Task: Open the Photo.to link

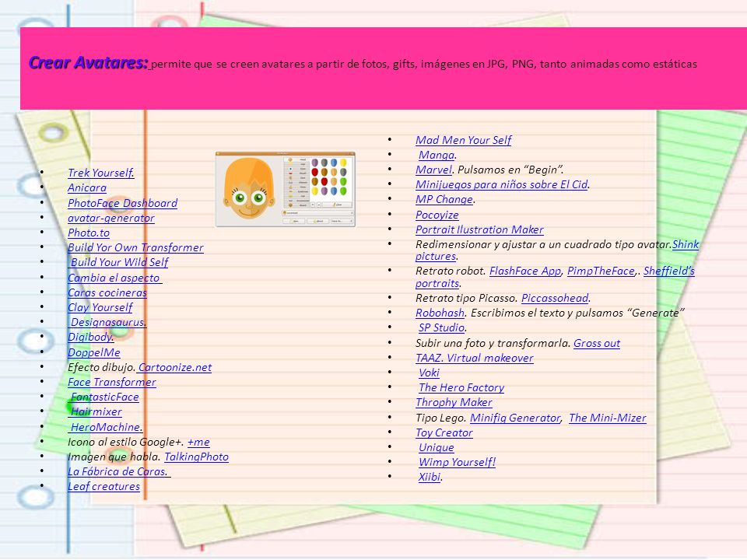Action: [89, 233]
